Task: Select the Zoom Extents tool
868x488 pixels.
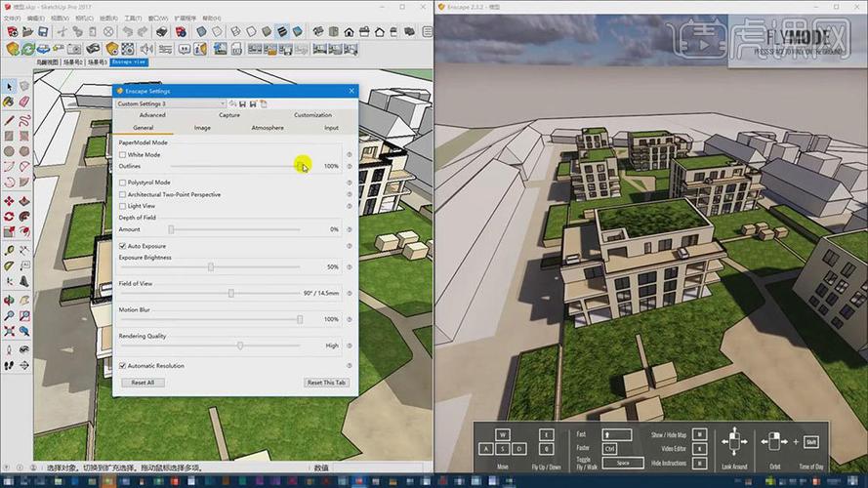Action: tap(10, 331)
